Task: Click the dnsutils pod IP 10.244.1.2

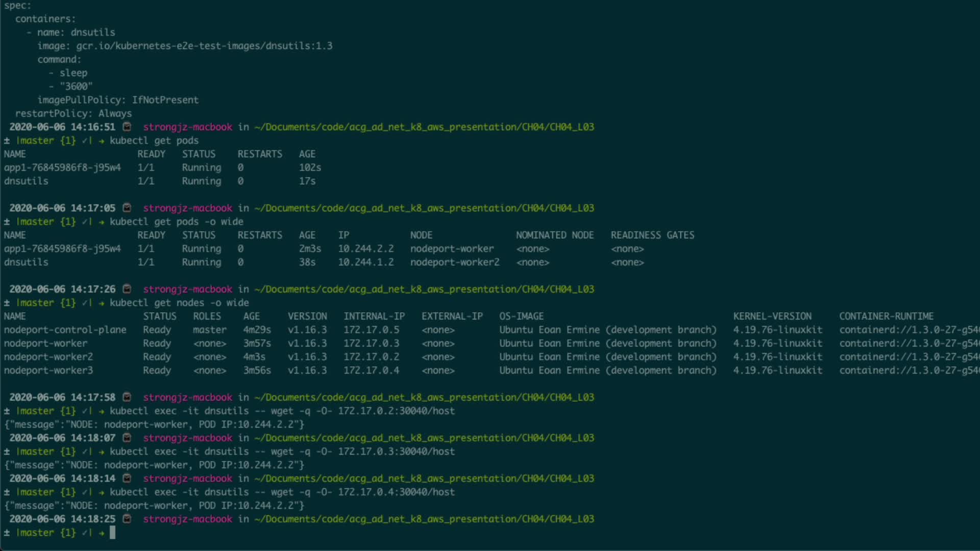Action: point(365,262)
